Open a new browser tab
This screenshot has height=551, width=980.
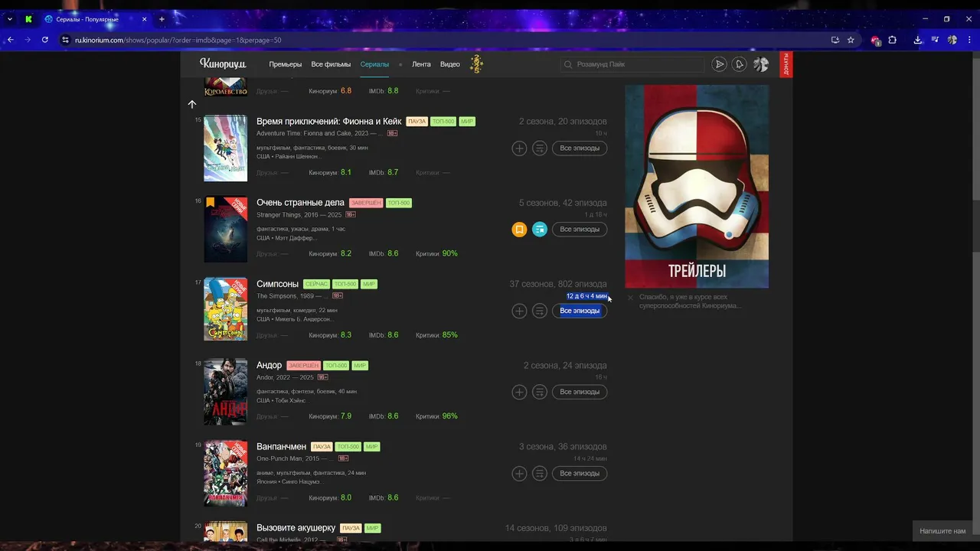pos(162,19)
